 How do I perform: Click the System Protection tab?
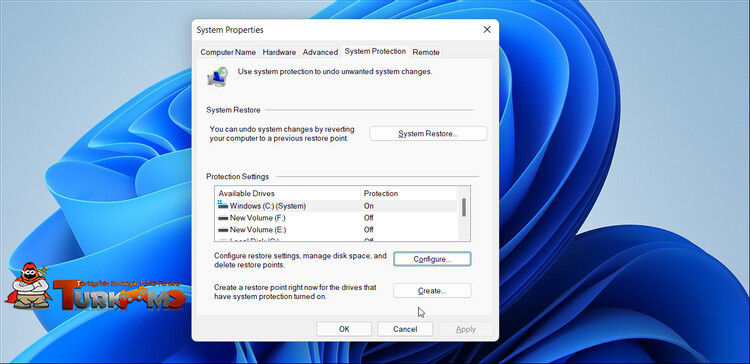point(375,51)
